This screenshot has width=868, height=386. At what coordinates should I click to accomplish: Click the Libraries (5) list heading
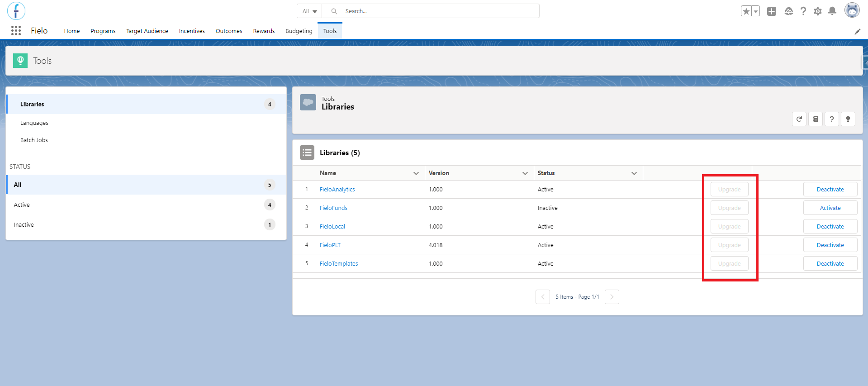point(340,153)
